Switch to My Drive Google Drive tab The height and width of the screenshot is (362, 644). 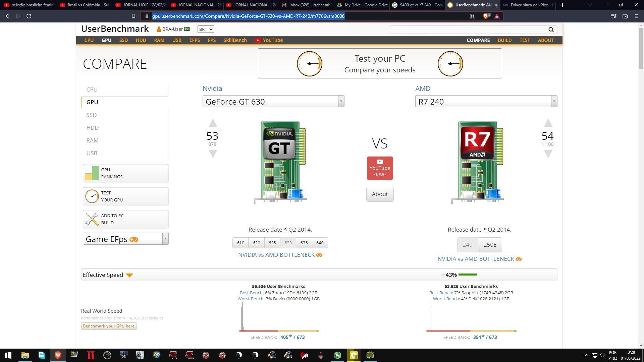pos(362,5)
